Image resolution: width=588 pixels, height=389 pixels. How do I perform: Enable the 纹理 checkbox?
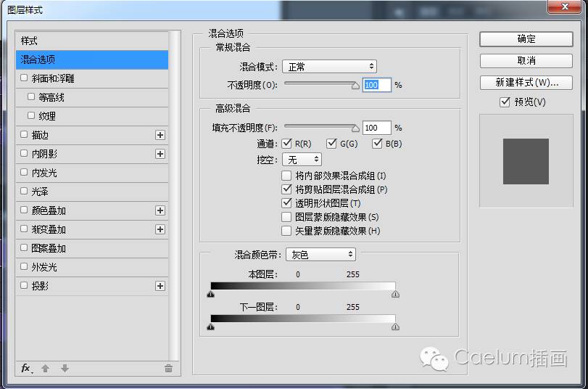click(x=31, y=115)
